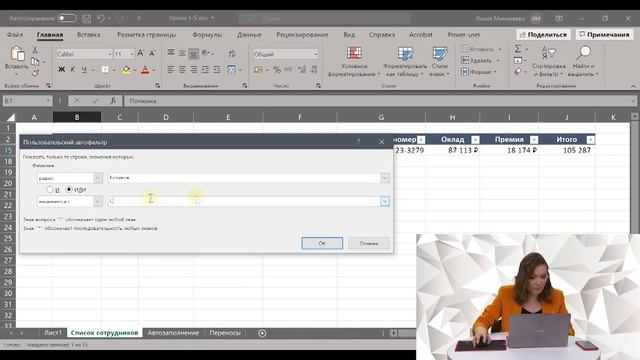Click the search box in the title bar
The height and width of the screenshot is (360, 640).
point(324,18)
